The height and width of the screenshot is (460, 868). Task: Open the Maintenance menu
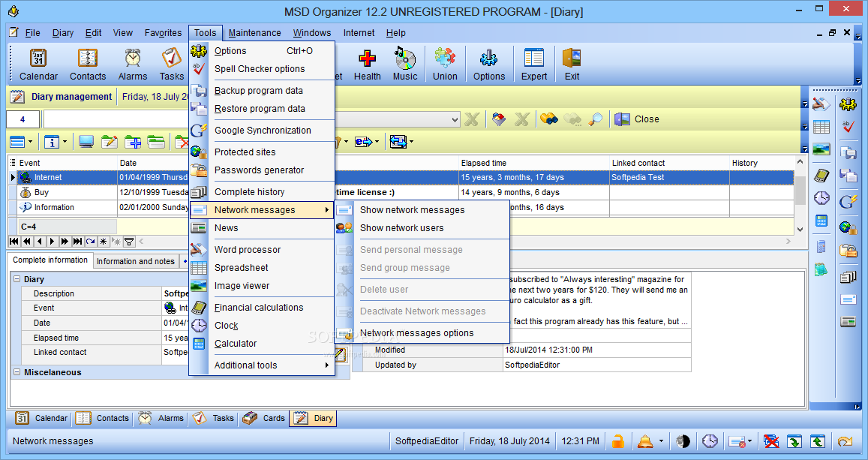(x=254, y=33)
